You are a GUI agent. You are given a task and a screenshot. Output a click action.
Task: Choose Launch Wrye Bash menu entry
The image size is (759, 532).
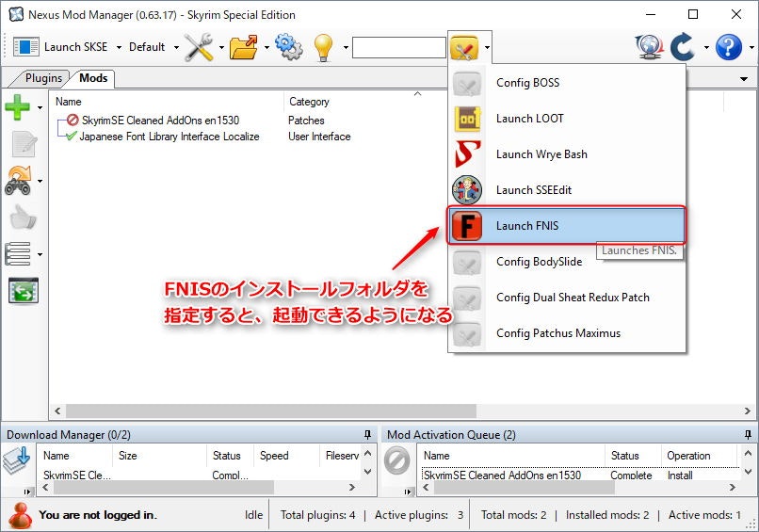point(566,154)
